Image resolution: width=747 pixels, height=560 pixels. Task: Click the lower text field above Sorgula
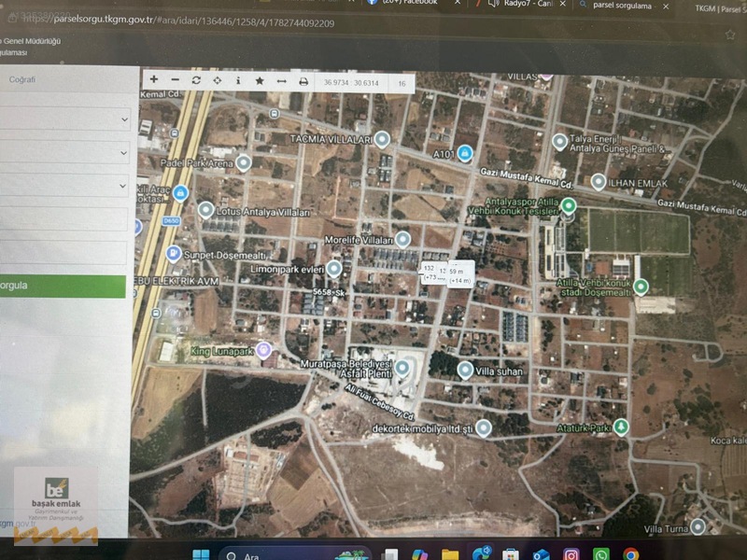63,252
